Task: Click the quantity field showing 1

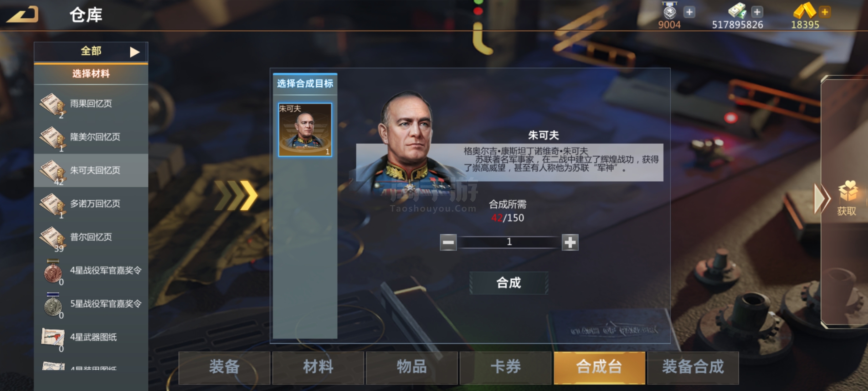Action: [509, 242]
